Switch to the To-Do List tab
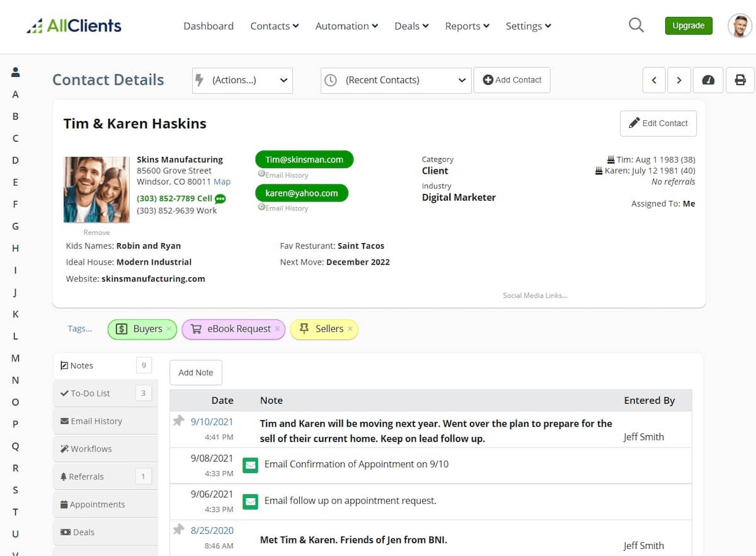Image resolution: width=756 pixels, height=556 pixels. tap(91, 393)
